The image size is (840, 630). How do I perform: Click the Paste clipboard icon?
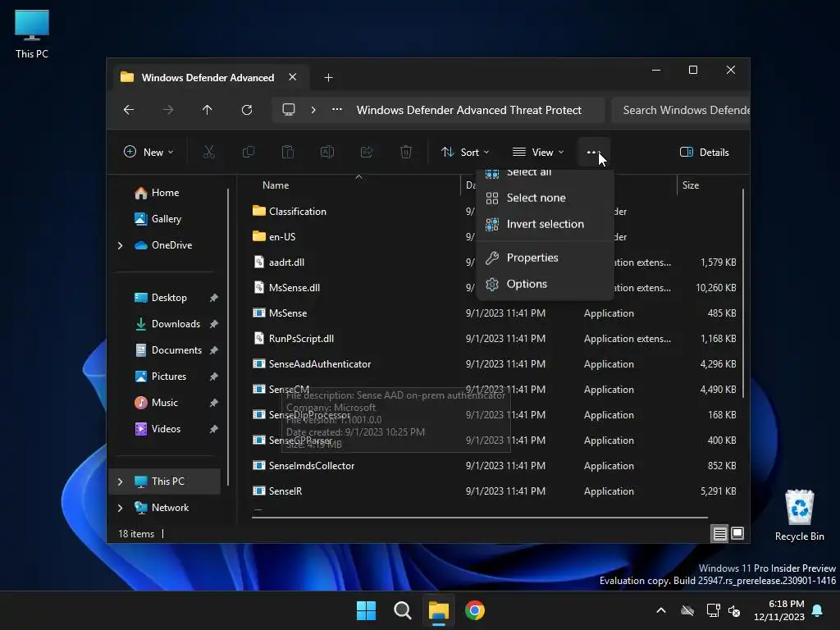pyautogui.click(x=288, y=152)
